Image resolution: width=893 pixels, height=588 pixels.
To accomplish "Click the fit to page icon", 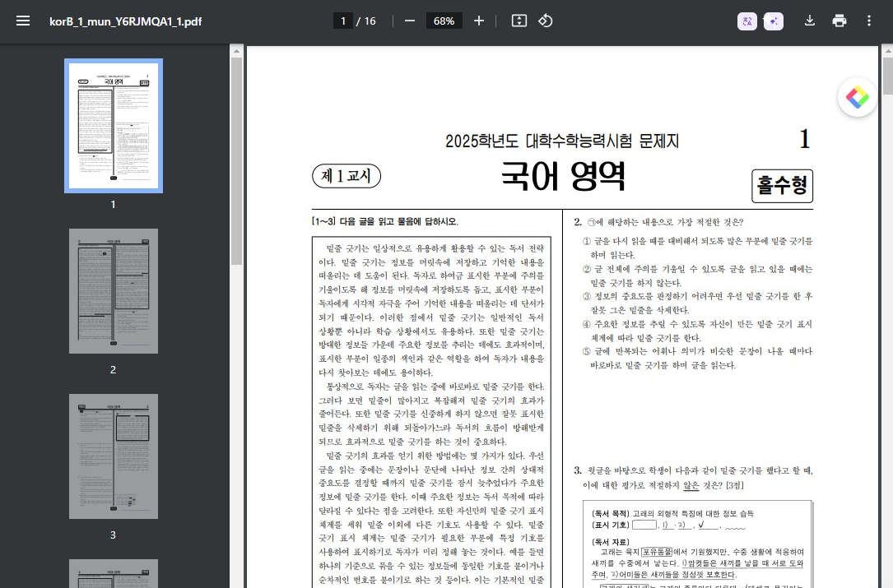I will (x=519, y=21).
